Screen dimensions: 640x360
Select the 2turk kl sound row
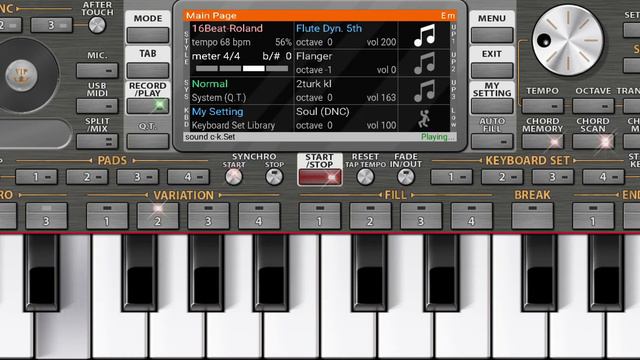[x=346, y=91]
